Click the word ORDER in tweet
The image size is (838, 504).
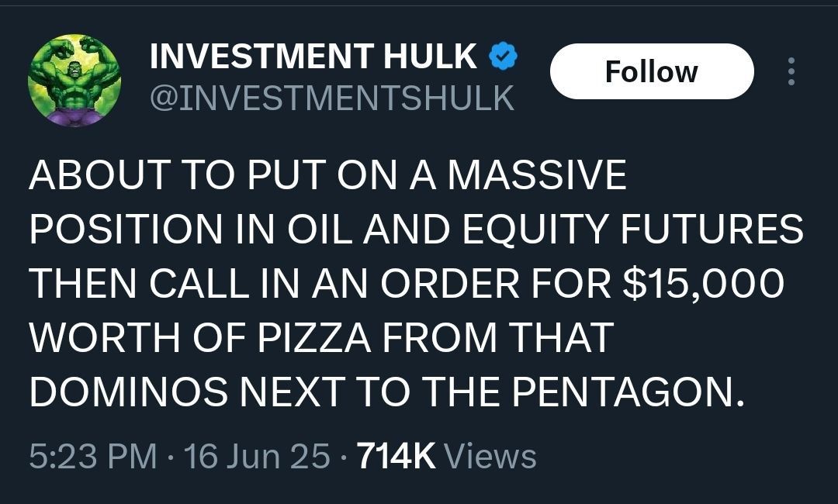pos(449,283)
